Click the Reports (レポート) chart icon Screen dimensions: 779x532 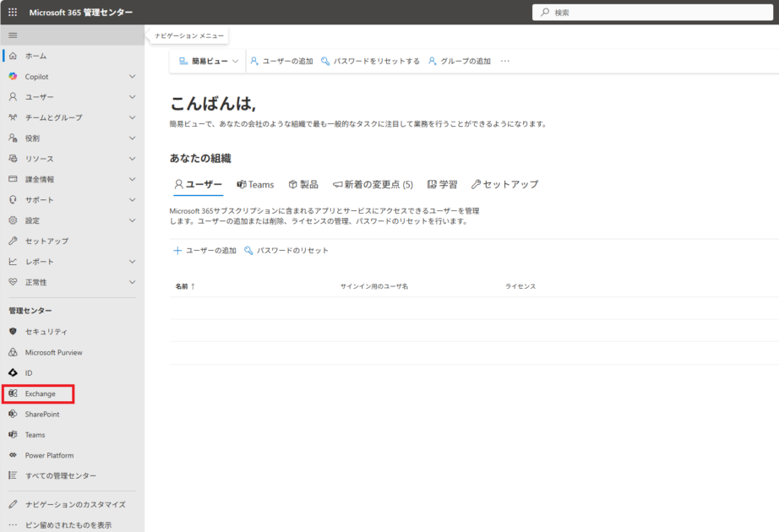13,261
